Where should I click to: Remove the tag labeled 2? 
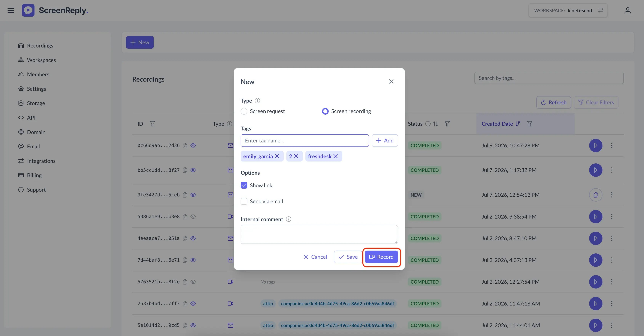296,156
